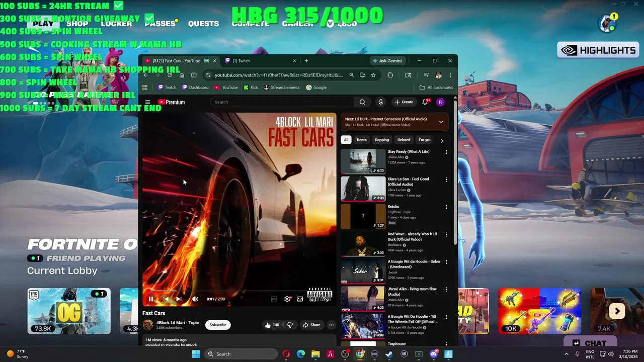Open options for Rod Wave video
This screenshot has width=644, height=362.
[446, 234]
